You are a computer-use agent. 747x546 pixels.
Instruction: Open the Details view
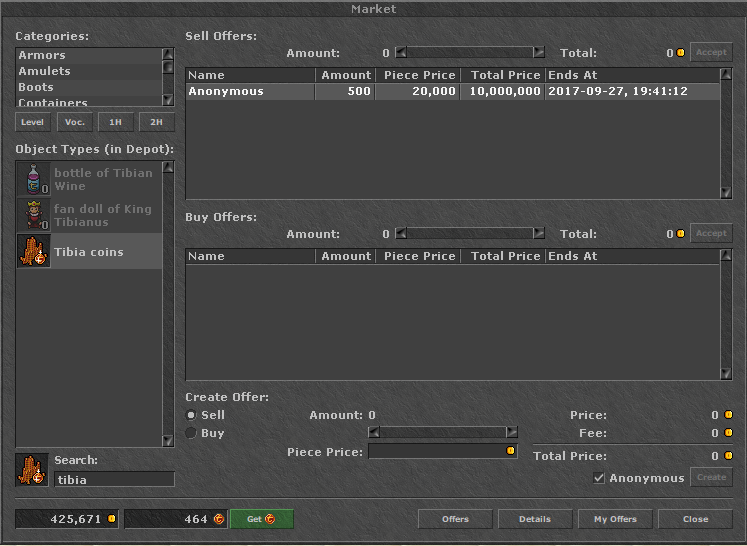point(535,519)
